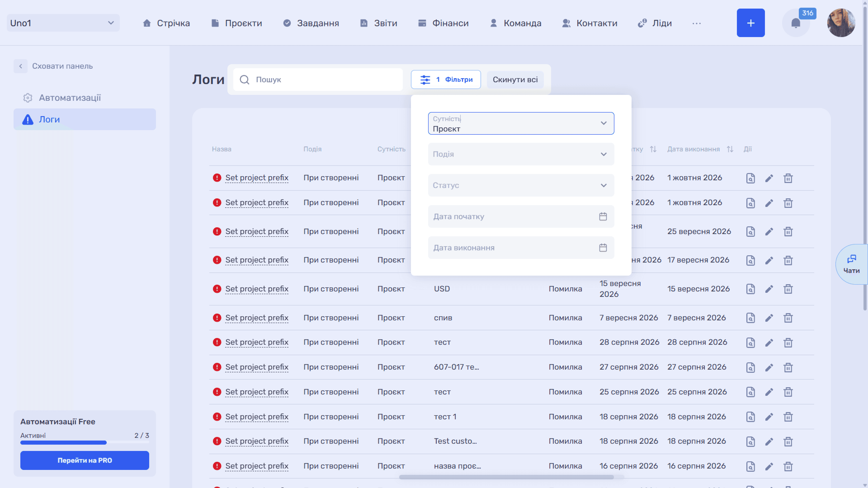Image resolution: width=868 pixels, height=488 pixels.
Task: Open notifications bell with 316 badge
Action: 796,23
